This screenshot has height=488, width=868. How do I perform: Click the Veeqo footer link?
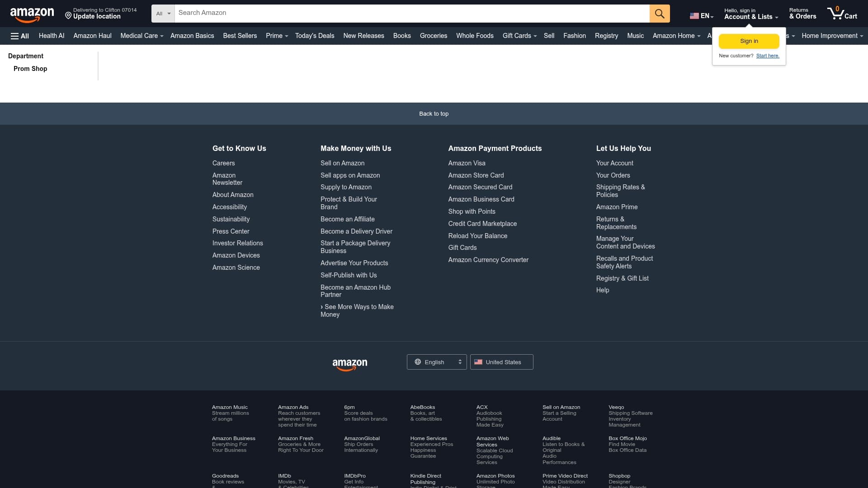pyautogui.click(x=616, y=407)
